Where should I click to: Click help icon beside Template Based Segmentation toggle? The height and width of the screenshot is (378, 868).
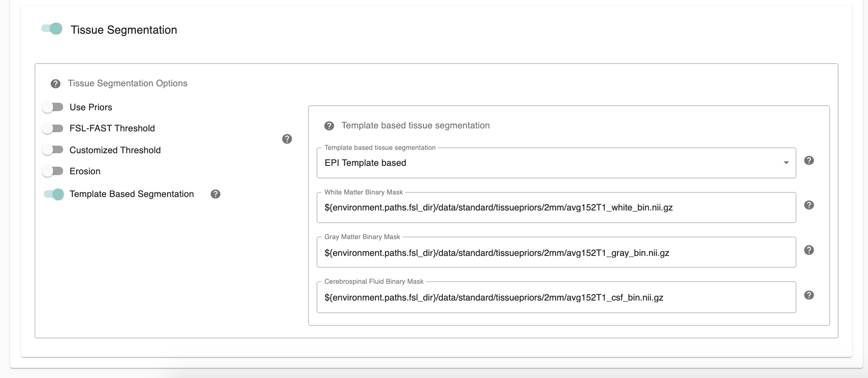pos(216,194)
